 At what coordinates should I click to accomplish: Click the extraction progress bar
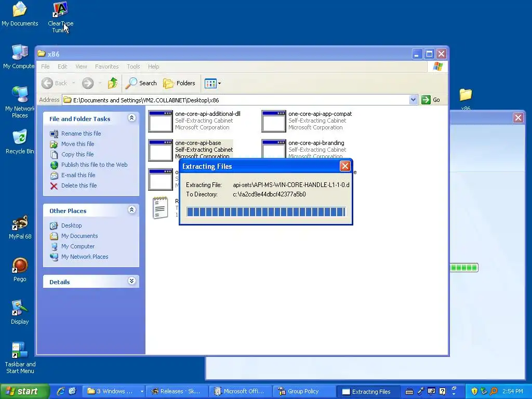(266, 212)
